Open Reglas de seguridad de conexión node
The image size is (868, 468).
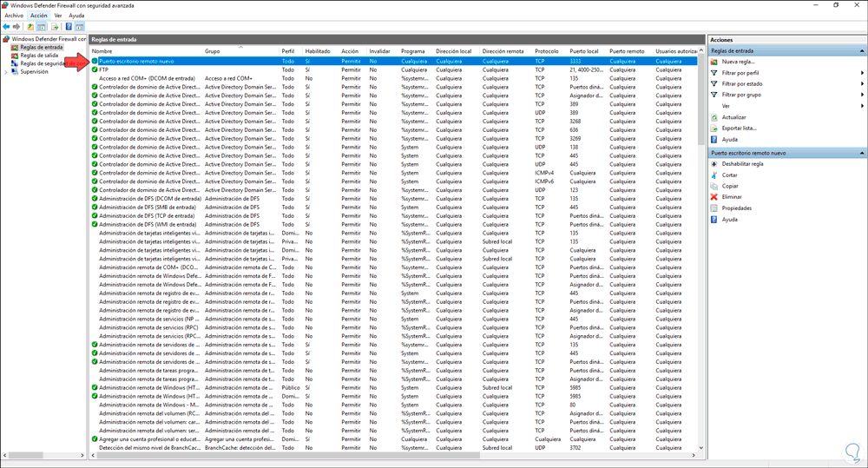(53, 63)
